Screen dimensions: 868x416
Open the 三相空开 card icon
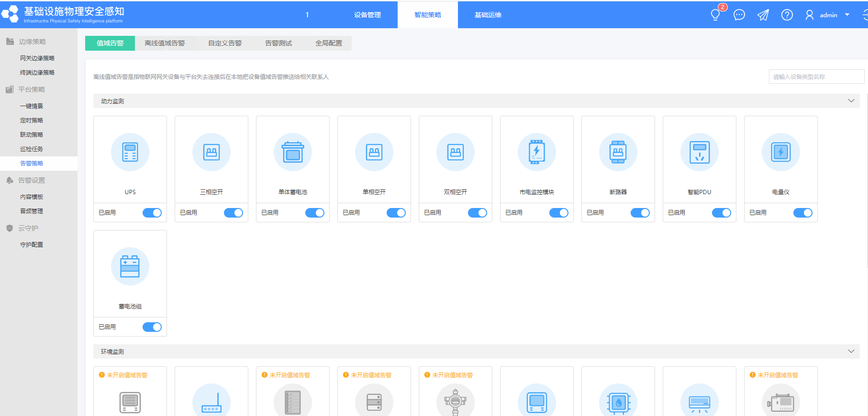(211, 152)
